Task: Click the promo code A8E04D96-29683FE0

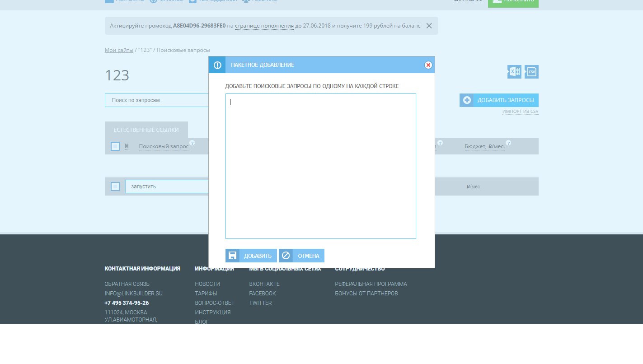Action: [x=199, y=26]
